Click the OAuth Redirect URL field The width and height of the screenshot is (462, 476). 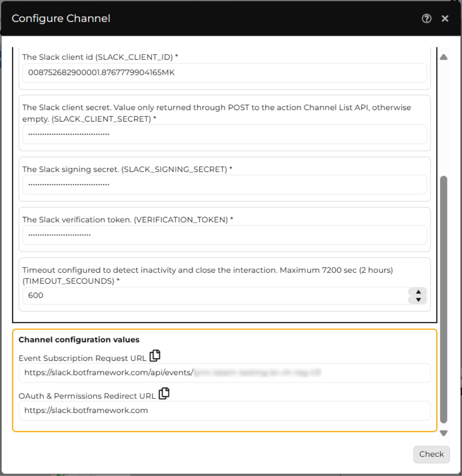[225, 411]
